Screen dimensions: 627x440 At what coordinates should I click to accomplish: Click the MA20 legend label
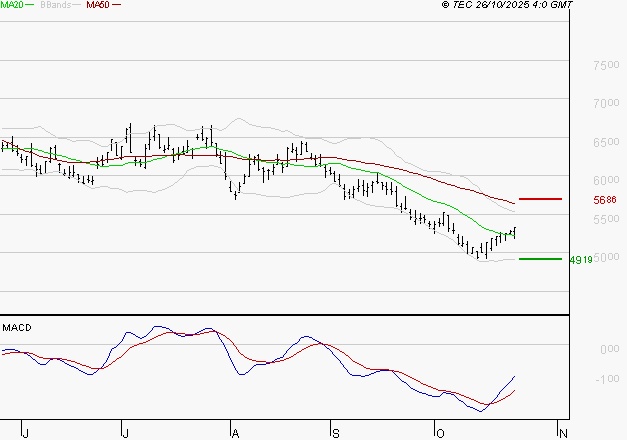click(x=12, y=5)
